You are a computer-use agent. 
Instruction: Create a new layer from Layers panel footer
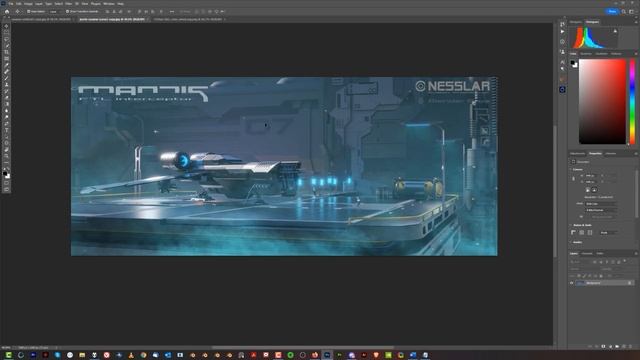(x=624, y=347)
